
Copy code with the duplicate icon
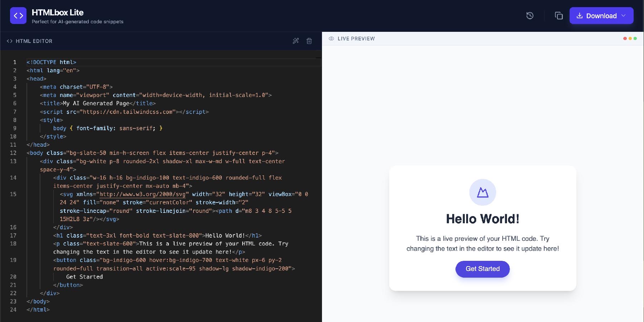coord(558,16)
